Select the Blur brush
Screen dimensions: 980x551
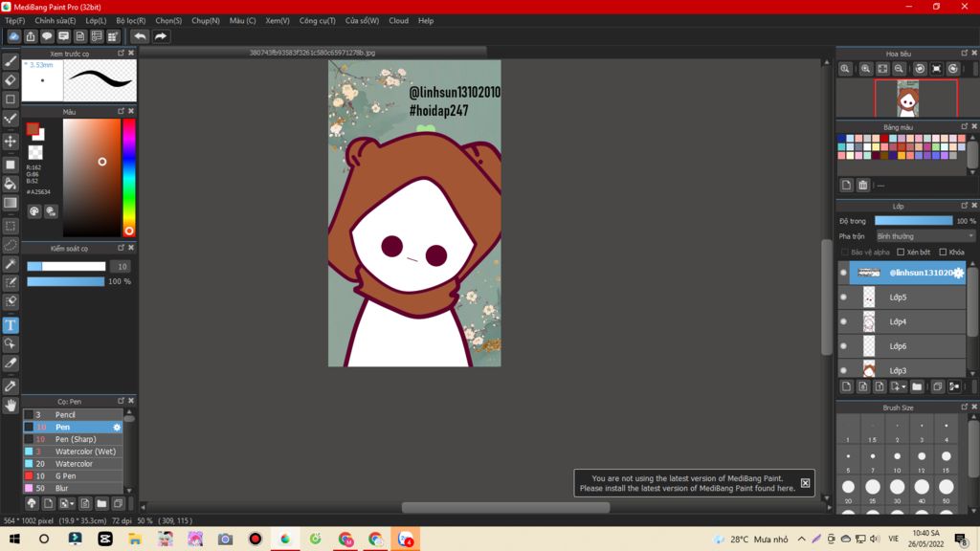73,488
